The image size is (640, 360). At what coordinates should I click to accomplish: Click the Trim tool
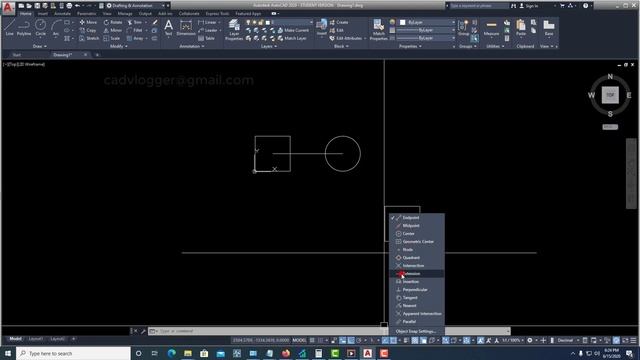click(134, 22)
